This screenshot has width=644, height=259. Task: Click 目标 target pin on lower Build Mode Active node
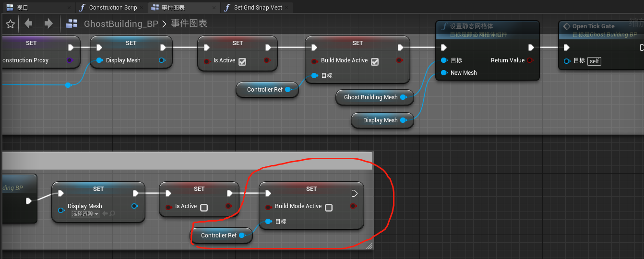coord(268,222)
